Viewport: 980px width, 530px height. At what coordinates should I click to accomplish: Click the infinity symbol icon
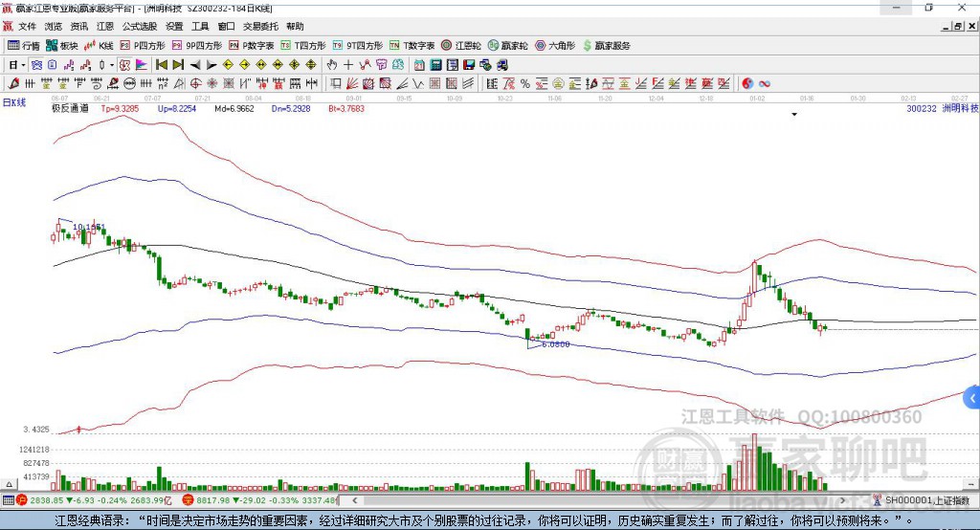[x=765, y=84]
